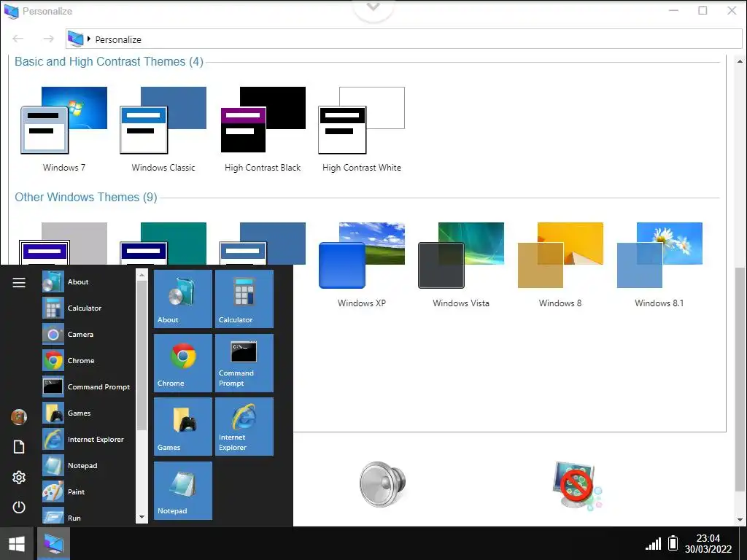Screen dimensions: 747x560
Task: Click Basic and High Contrast Themes heading
Action: 109,61
